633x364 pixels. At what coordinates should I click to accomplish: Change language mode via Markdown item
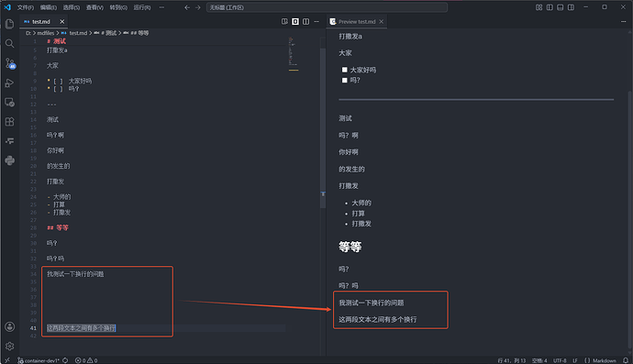point(600,360)
